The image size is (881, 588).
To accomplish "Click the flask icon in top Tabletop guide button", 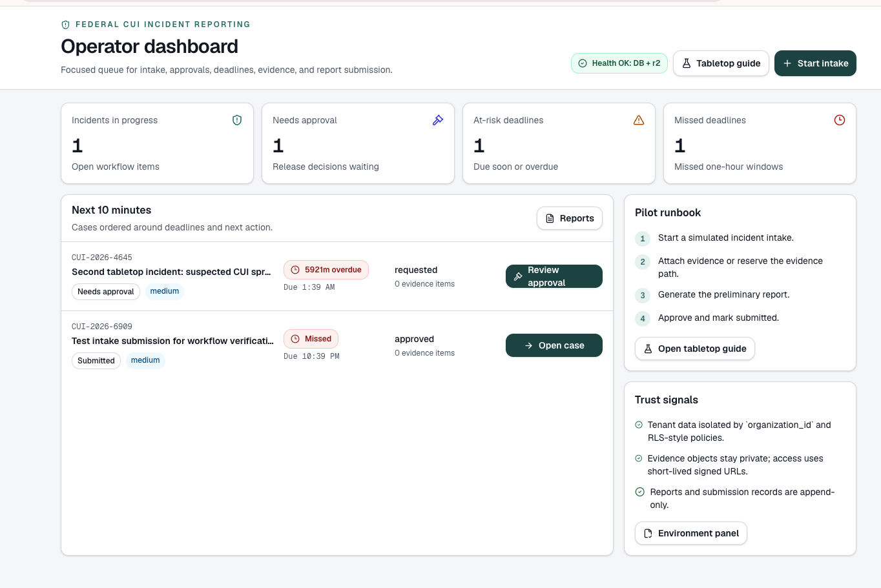I will (x=687, y=63).
